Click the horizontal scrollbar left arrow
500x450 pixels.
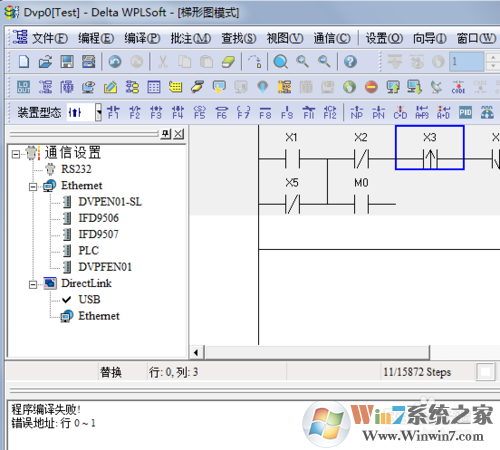(x=196, y=352)
